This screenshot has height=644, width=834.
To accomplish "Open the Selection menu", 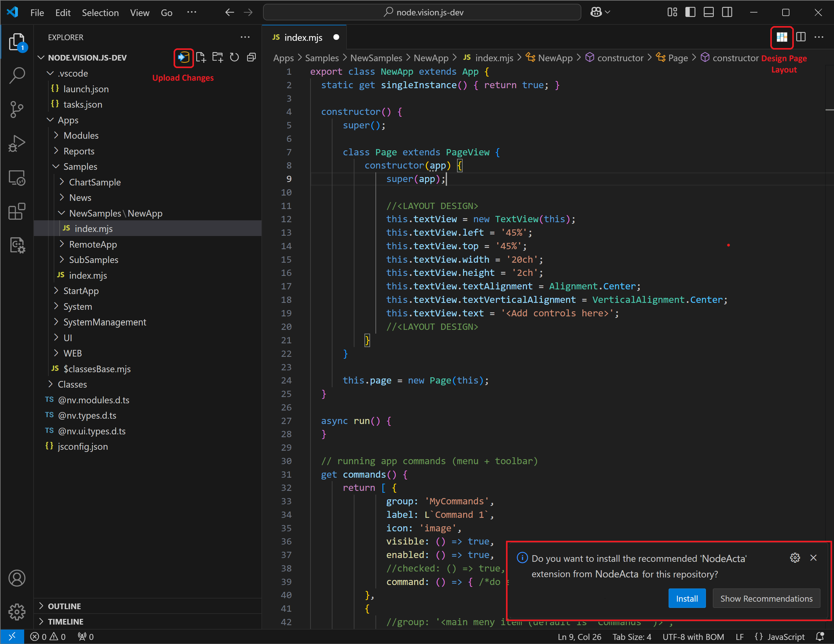I will (x=100, y=13).
